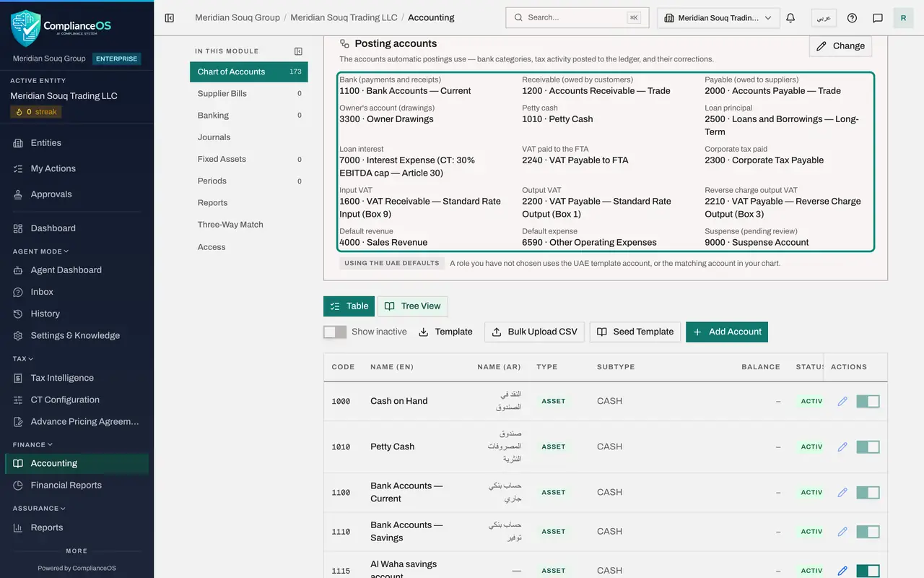Collapse the In This Module panel icon

click(298, 51)
